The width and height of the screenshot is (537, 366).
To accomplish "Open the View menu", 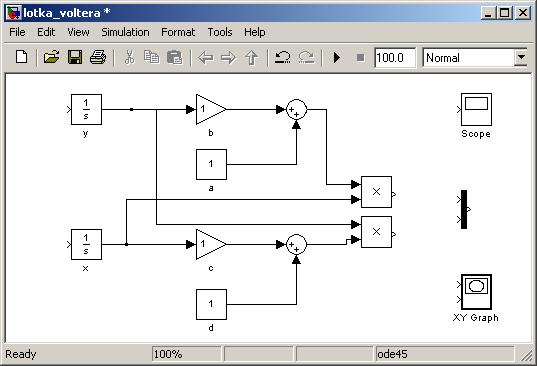I will pos(78,32).
